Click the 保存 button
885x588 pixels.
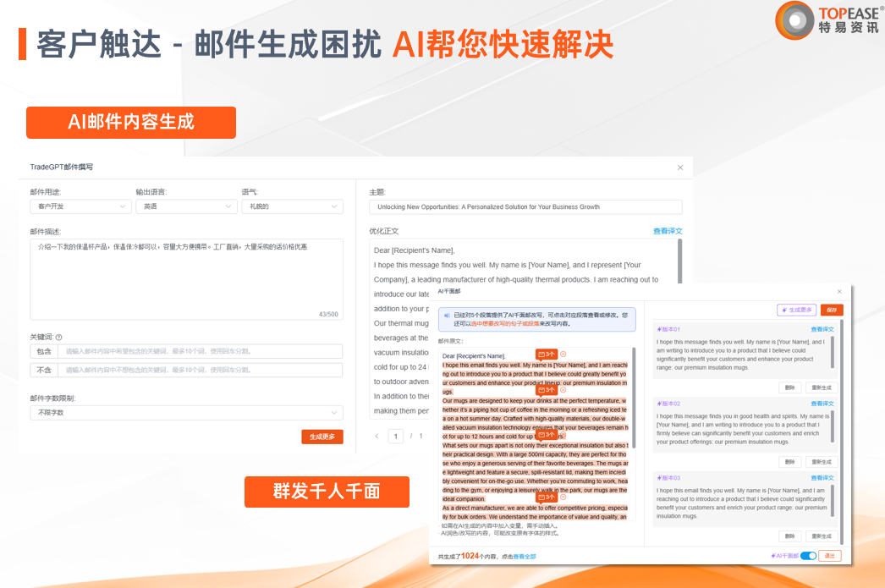pos(830,310)
